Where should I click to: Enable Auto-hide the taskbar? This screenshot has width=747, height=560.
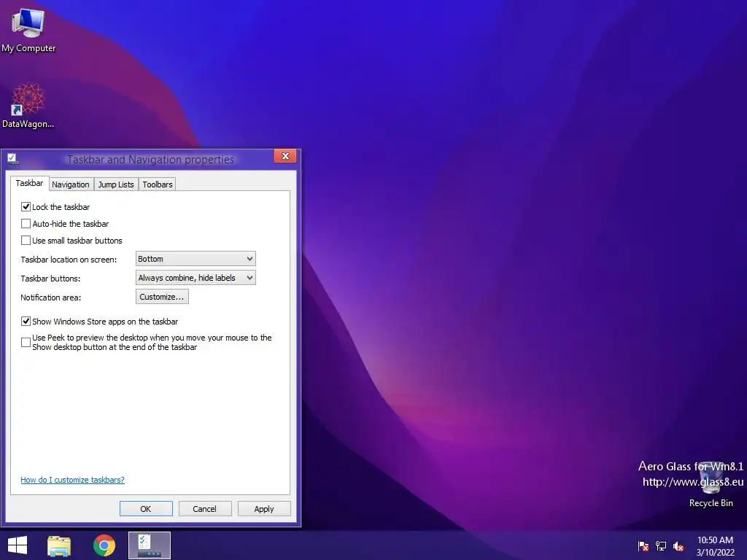click(26, 223)
